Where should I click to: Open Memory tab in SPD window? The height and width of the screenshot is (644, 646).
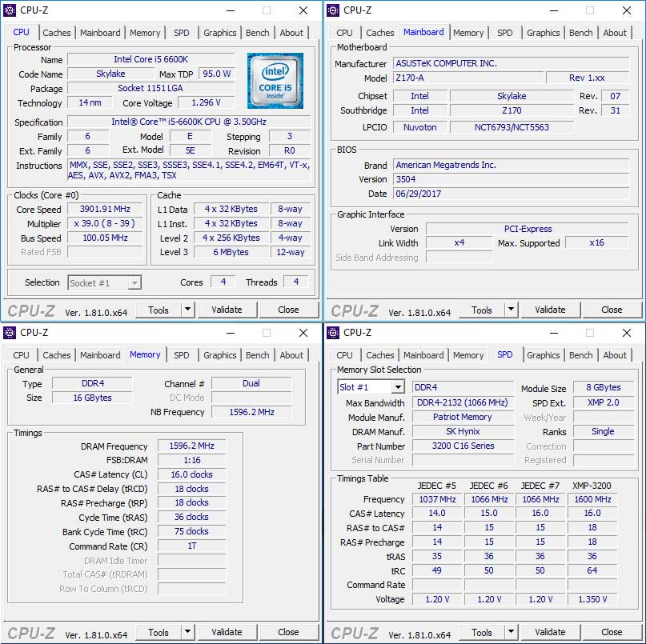(468, 355)
